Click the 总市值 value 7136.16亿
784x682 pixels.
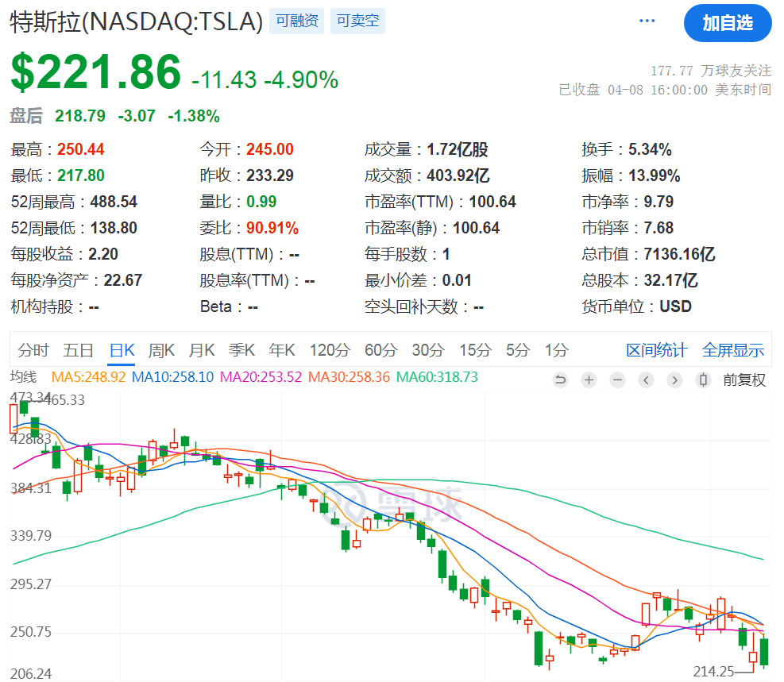click(679, 254)
